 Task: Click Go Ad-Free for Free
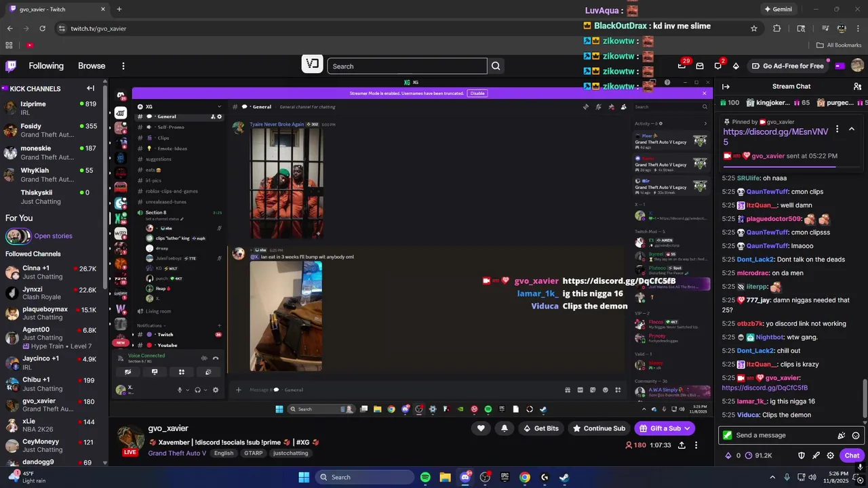click(x=787, y=66)
